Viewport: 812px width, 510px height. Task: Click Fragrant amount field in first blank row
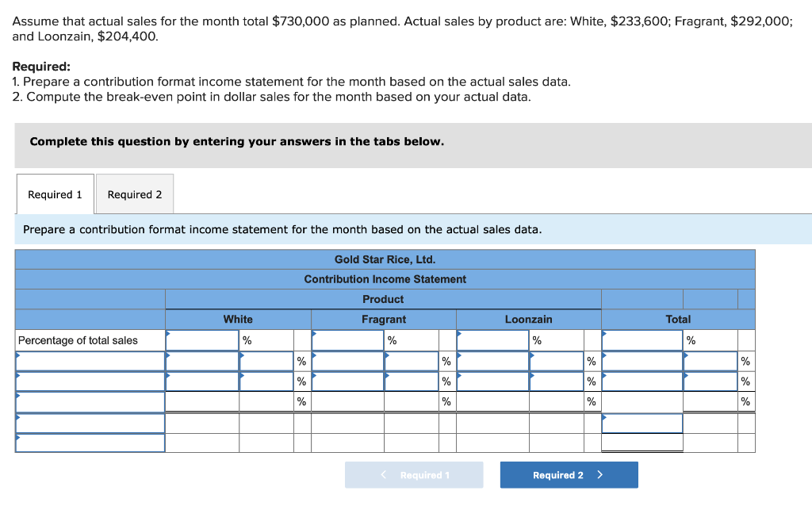point(348,361)
